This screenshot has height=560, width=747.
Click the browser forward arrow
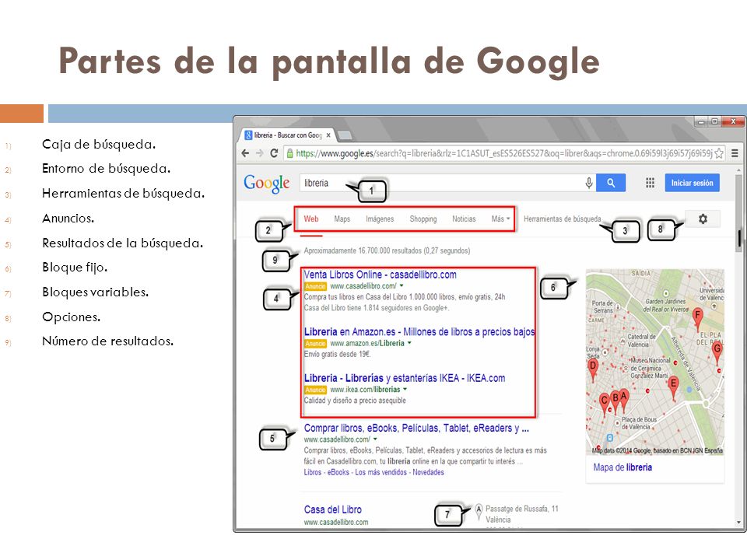coord(260,153)
